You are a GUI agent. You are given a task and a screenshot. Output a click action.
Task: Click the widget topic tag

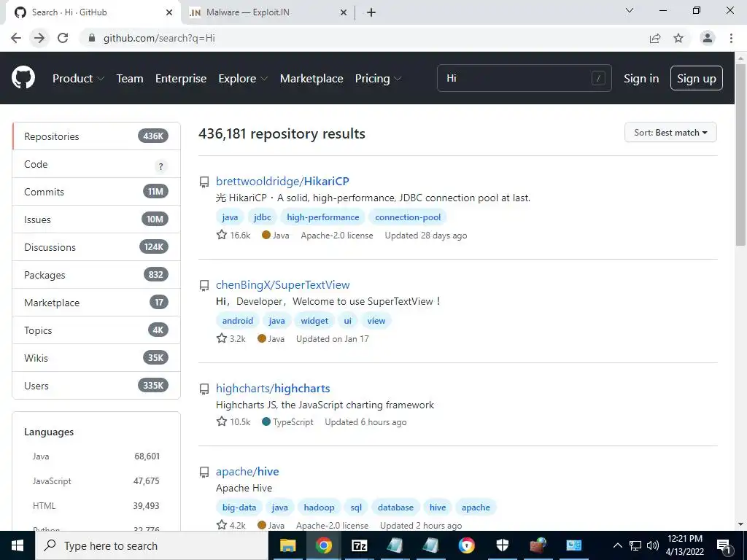point(314,321)
